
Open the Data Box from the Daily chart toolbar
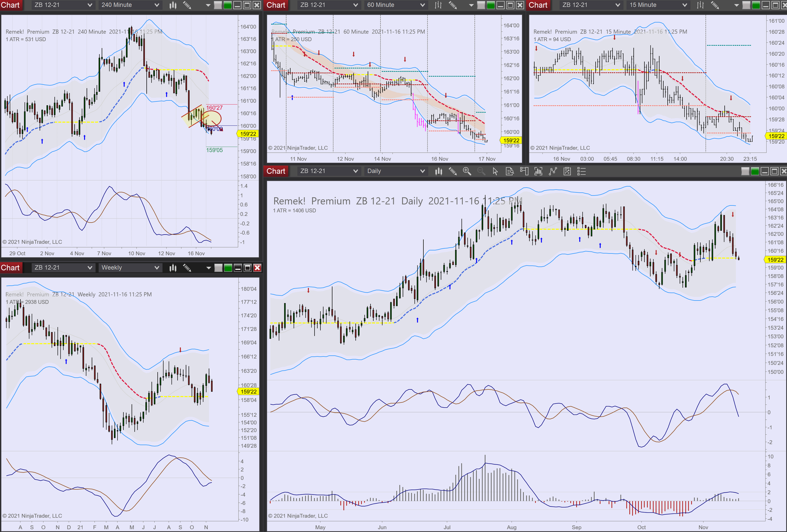click(x=510, y=171)
